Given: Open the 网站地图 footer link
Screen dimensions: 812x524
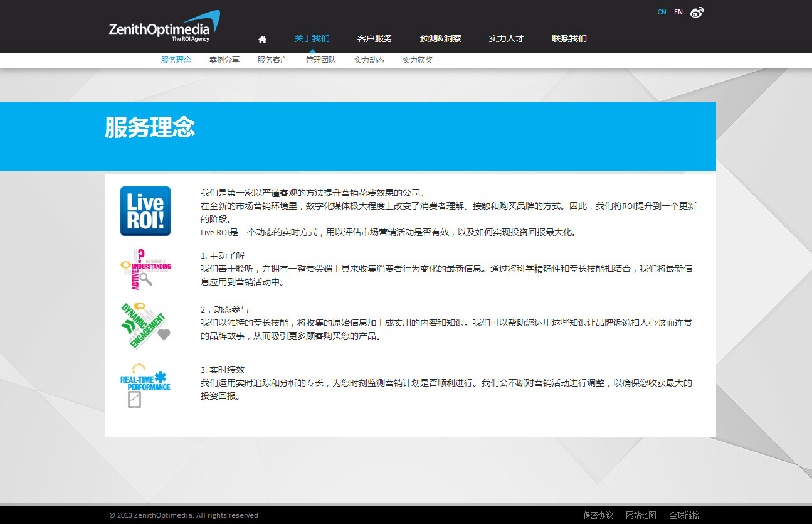Looking at the screenshot, I should click(641, 515).
